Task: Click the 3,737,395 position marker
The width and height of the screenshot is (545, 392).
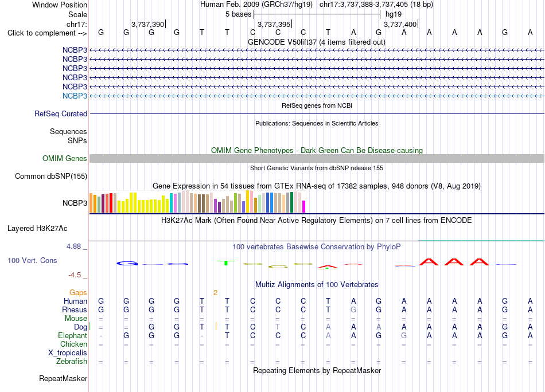Action: (x=274, y=24)
